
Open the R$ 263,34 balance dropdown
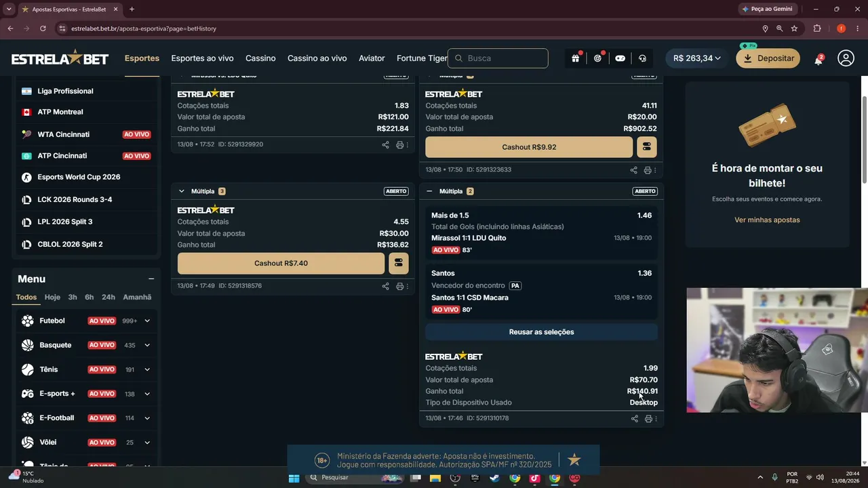coord(696,58)
